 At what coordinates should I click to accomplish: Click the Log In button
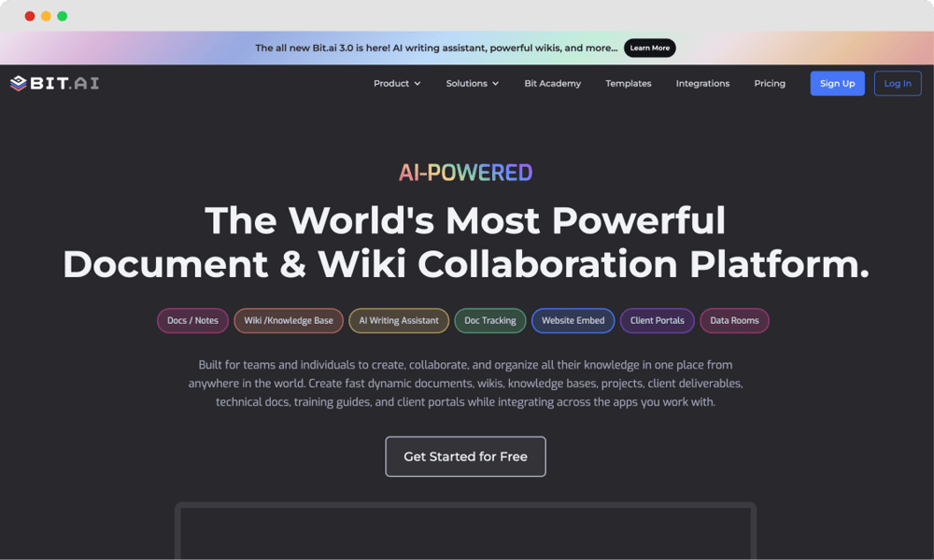897,83
